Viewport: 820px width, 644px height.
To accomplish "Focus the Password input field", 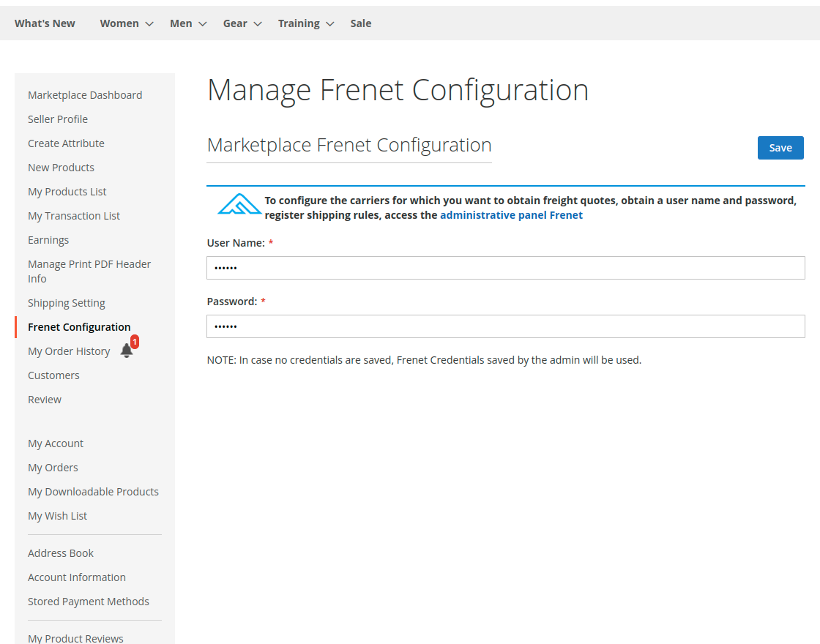I will 505,326.
